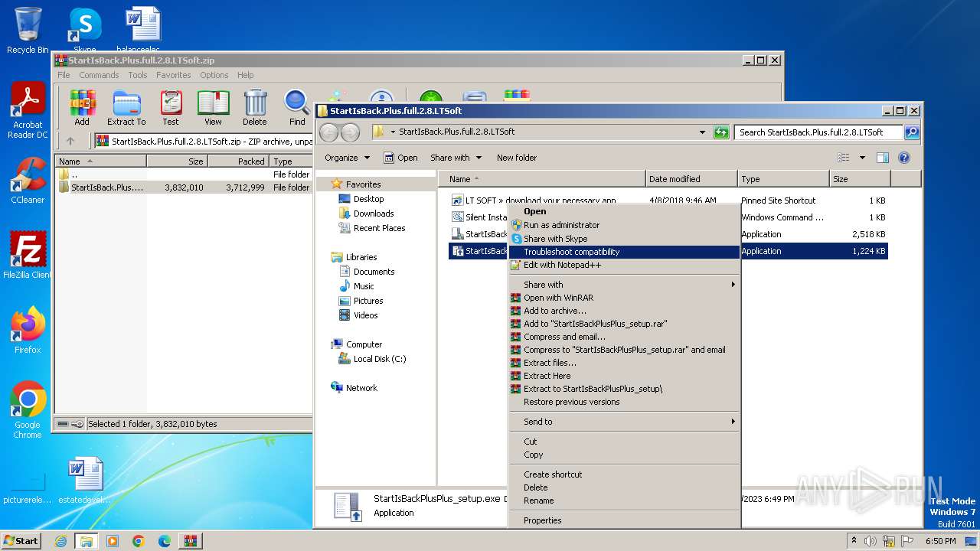The width and height of the screenshot is (980, 551).
Task: Open Recycle Bin desktop icon
Action: click(28, 31)
